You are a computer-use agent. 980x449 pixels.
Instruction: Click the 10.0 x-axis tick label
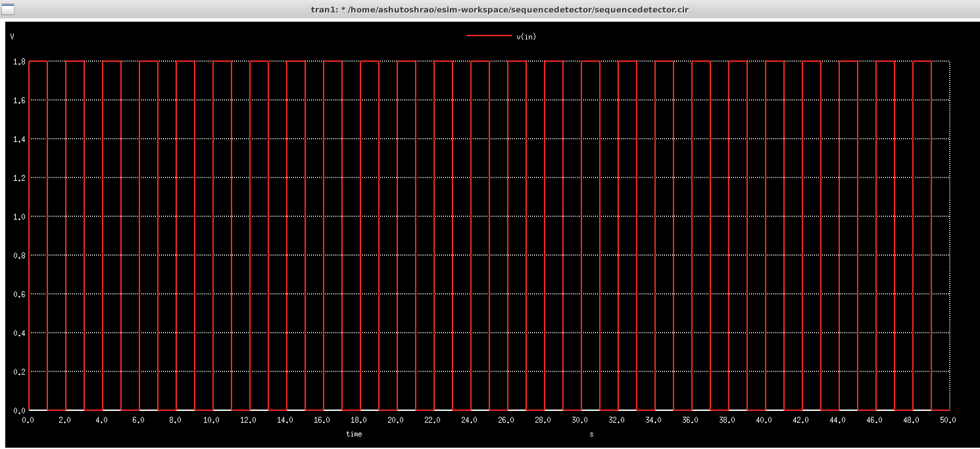coord(211,419)
